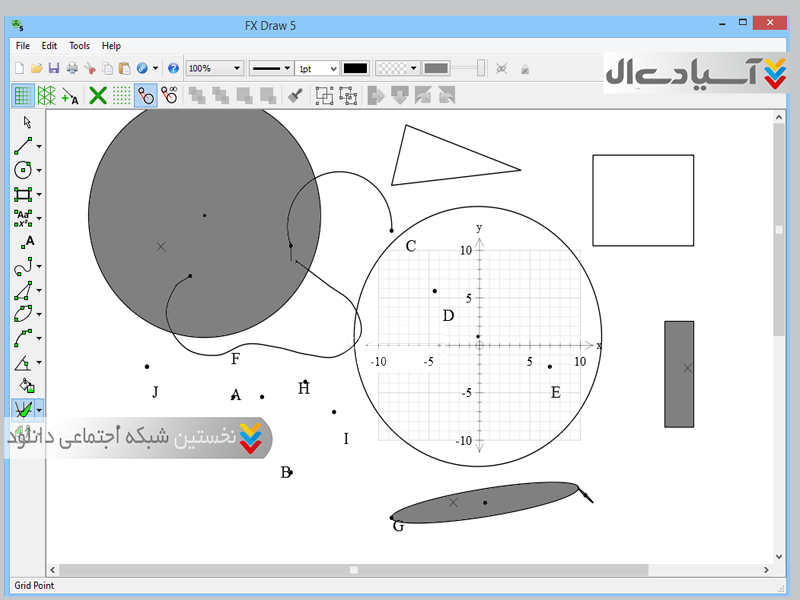
Task: Save the drawing with the floppy disk icon
Action: [x=54, y=68]
